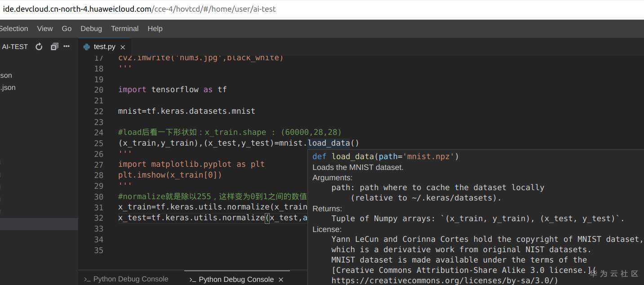
Task: Click the Python icon on test.py tab
Action: (x=87, y=47)
